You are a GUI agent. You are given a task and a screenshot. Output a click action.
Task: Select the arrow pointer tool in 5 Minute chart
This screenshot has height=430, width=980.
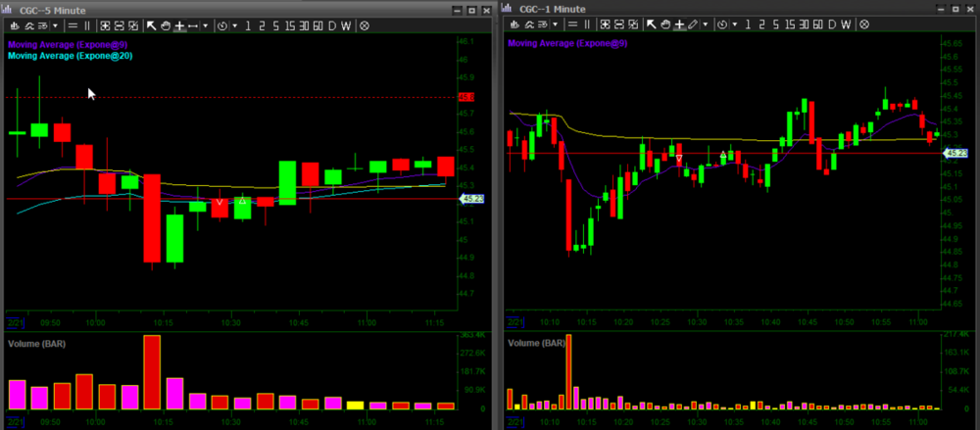pyautogui.click(x=153, y=25)
